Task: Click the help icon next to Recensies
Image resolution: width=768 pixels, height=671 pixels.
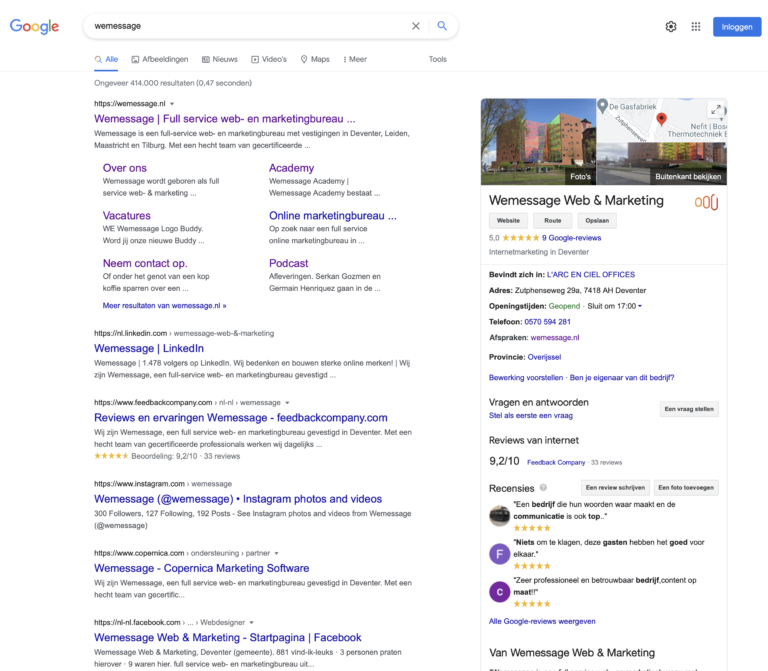Action: point(543,487)
